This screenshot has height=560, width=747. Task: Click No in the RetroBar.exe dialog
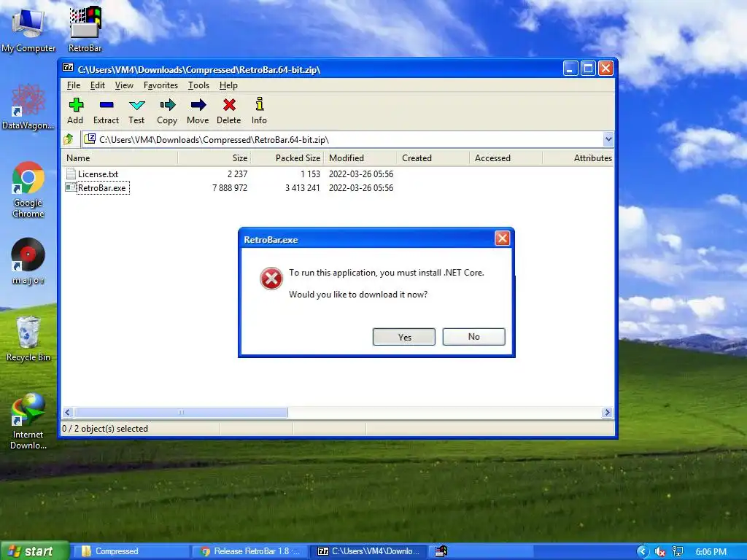[473, 337]
